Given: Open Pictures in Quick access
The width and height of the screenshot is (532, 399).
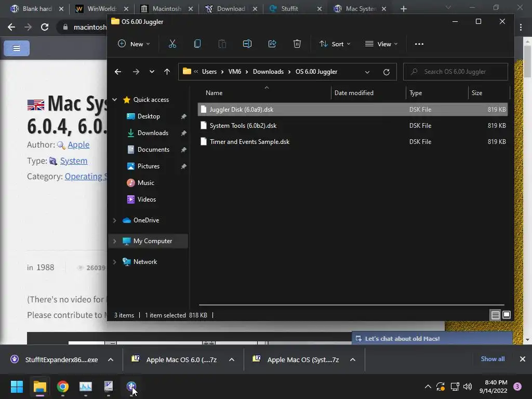Looking at the screenshot, I should tap(148, 166).
